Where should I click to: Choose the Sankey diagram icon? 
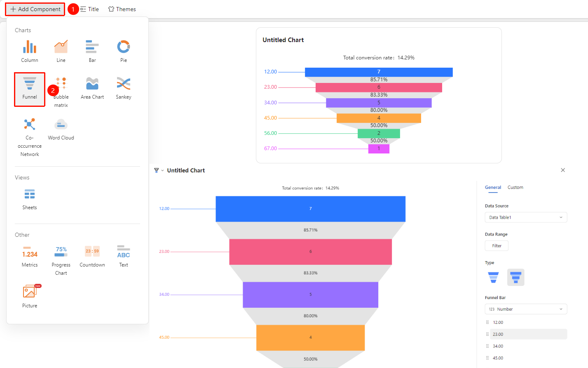124,84
